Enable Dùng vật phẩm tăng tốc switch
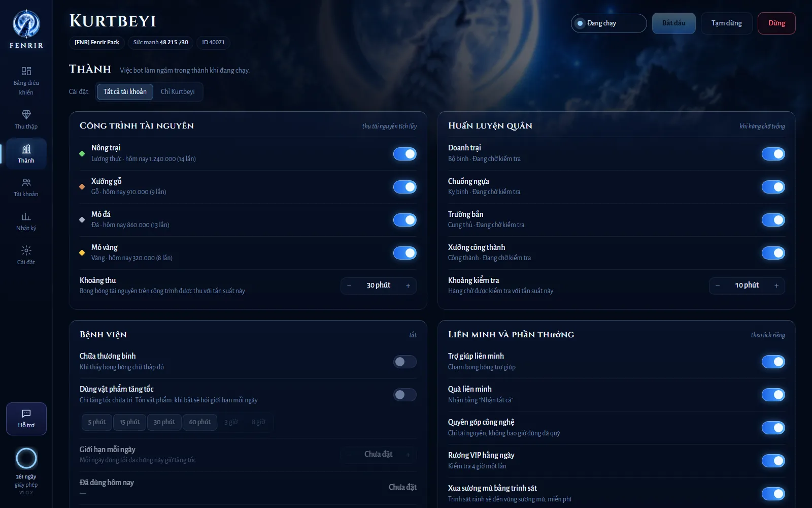The width and height of the screenshot is (812, 508). 405,395
